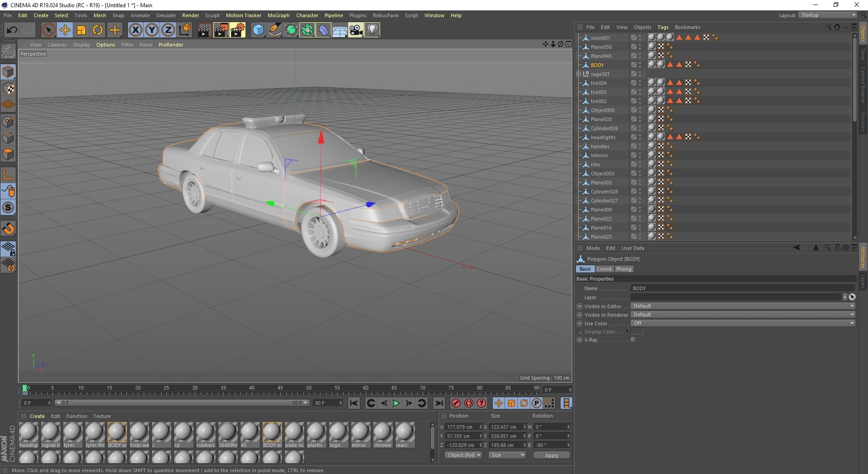Select the chrome material swatch
868x474 pixels.
coord(382,435)
